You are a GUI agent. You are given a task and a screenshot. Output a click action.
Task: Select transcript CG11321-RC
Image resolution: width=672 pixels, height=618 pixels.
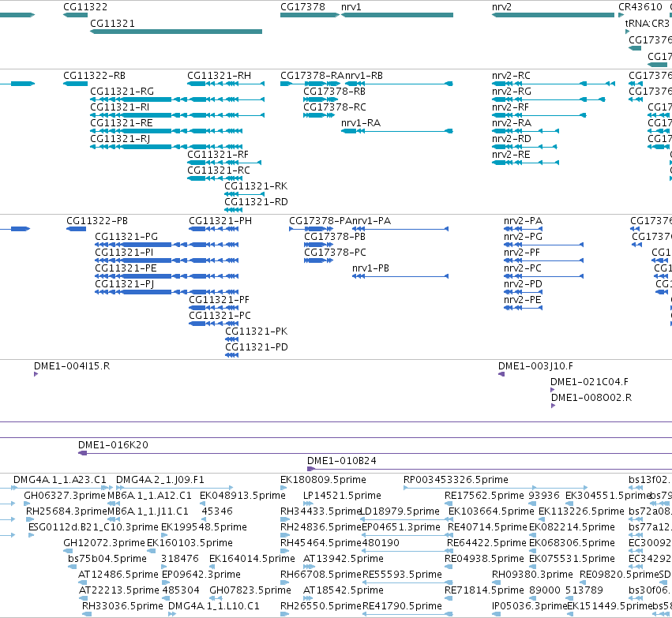click(x=213, y=178)
